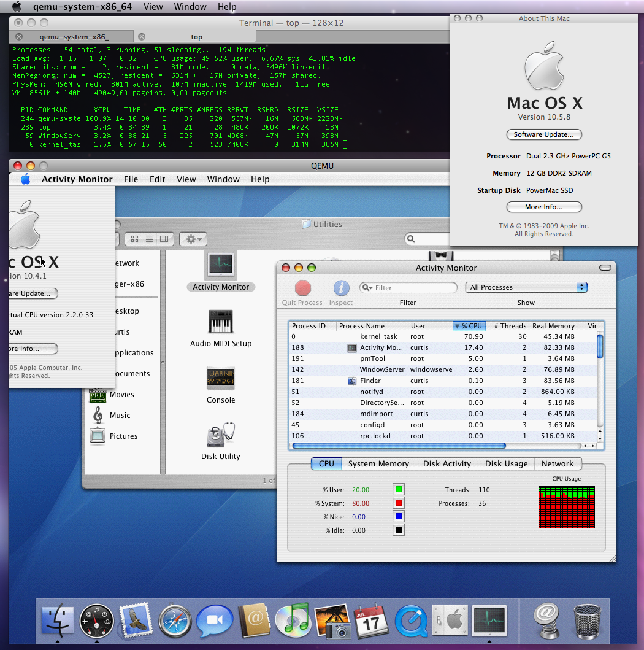Screen dimensions: 644x650
Task: Open iPhoto in the Dock
Action: pos(332,621)
